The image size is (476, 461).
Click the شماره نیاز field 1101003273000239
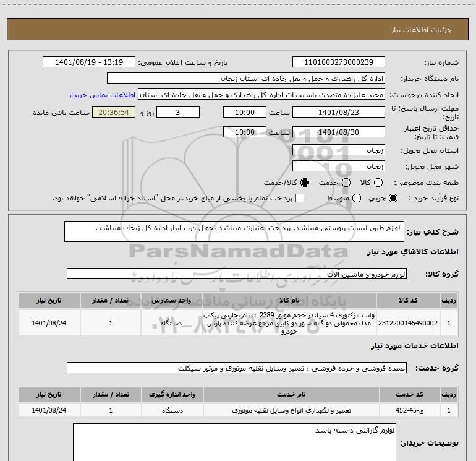tap(339, 62)
